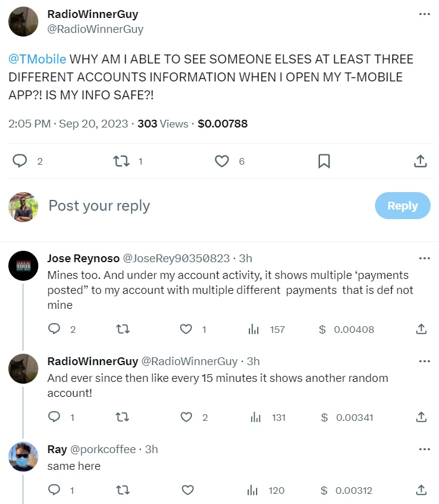Share Ray's 'same here' reply
This screenshot has height=504, width=439.
click(420, 490)
